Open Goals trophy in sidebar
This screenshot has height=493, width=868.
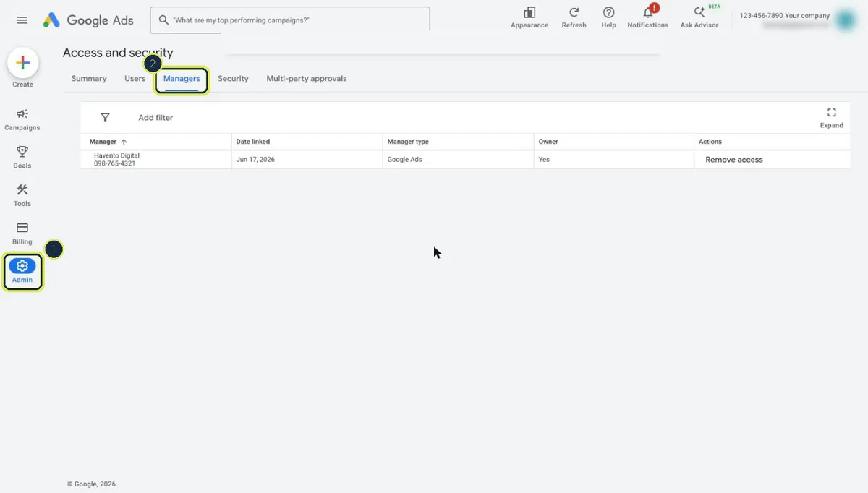point(22,158)
